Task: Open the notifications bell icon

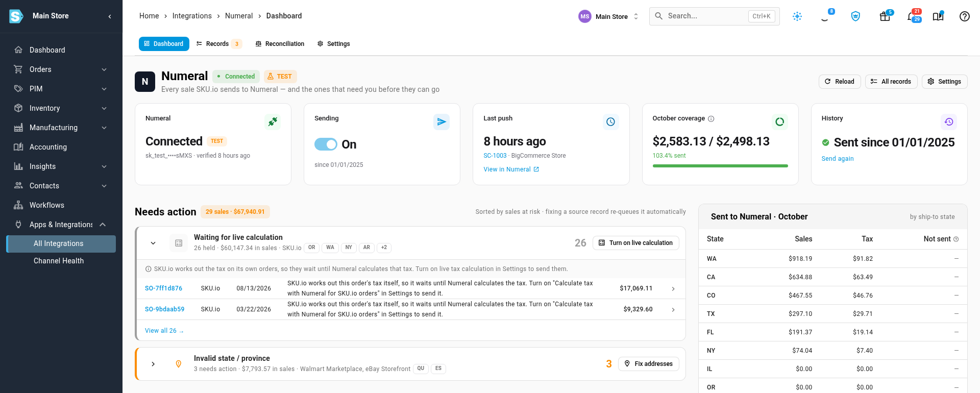Action: pyautogui.click(x=912, y=16)
